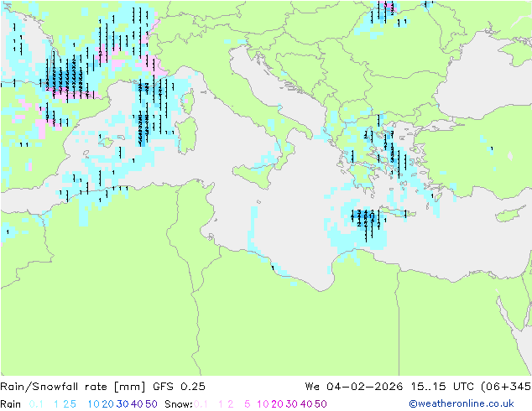Select the Rain legend value 10

(93, 404)
